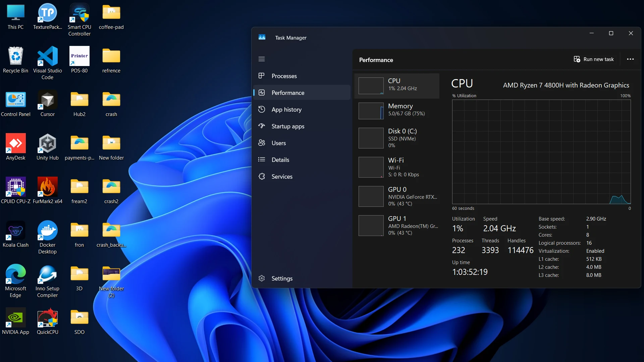Switch to the Users page

(x=302, y=143)
